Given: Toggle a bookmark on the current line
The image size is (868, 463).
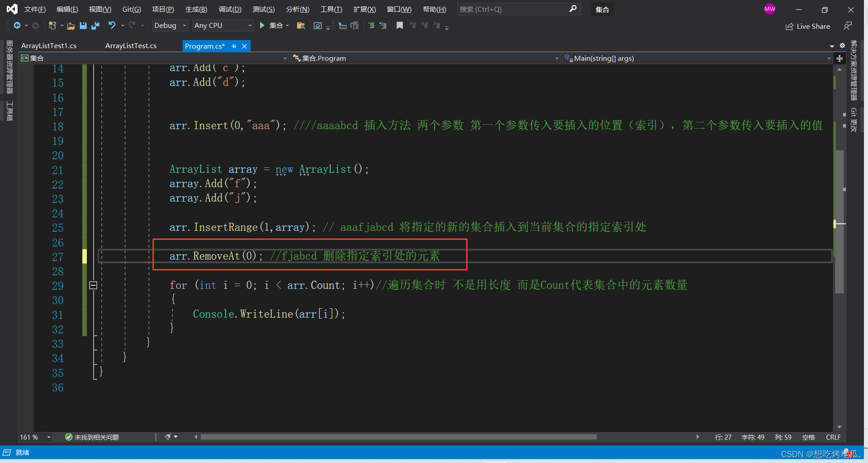Looking at the screenshot, I should (400, 26).
